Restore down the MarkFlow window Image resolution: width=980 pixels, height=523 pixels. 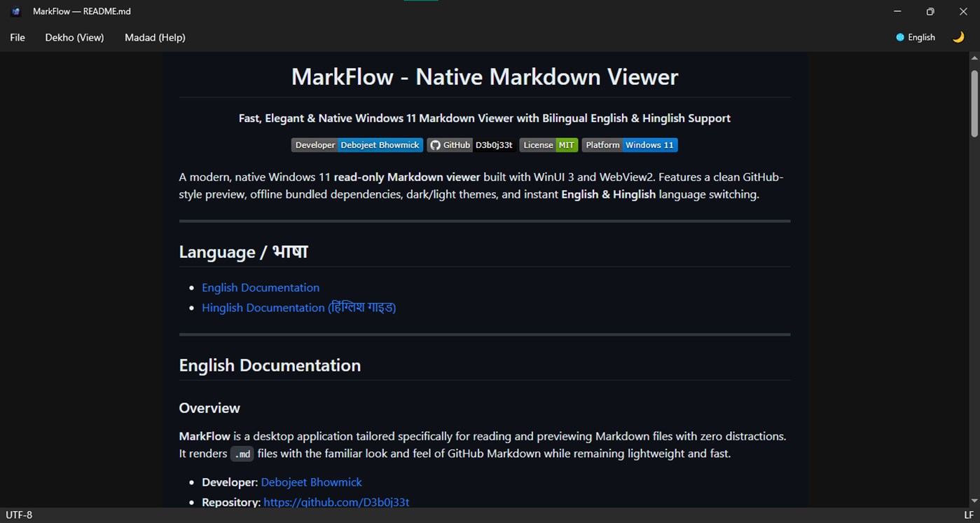[x=930, y=11]
